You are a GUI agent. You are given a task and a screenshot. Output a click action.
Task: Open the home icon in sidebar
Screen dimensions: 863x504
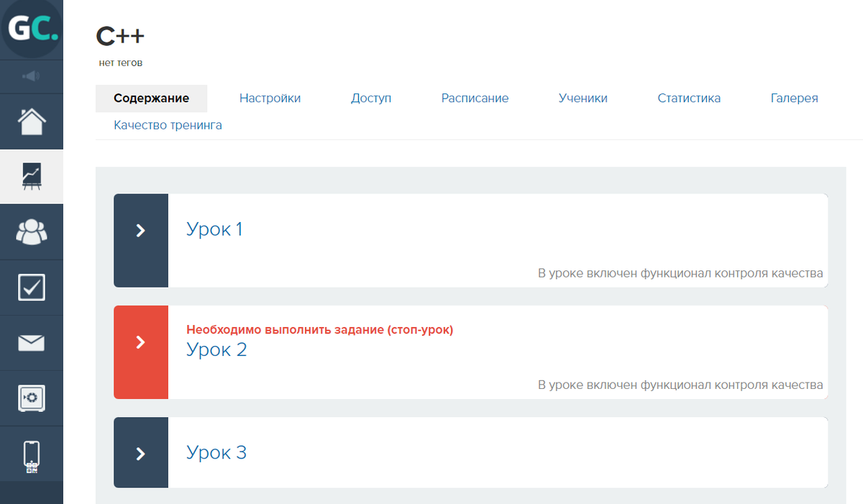32,122
